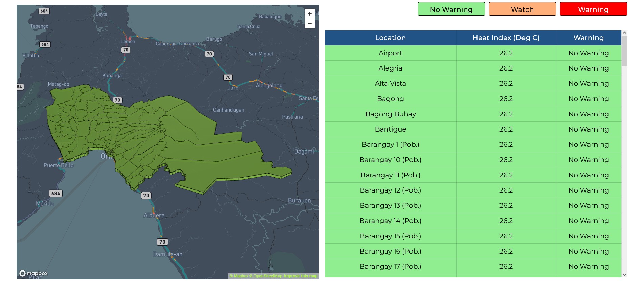Click the Dagami label on the map
Image resolution: width=644 pixels, height=281 pixels.
click(x=304, y=152)
